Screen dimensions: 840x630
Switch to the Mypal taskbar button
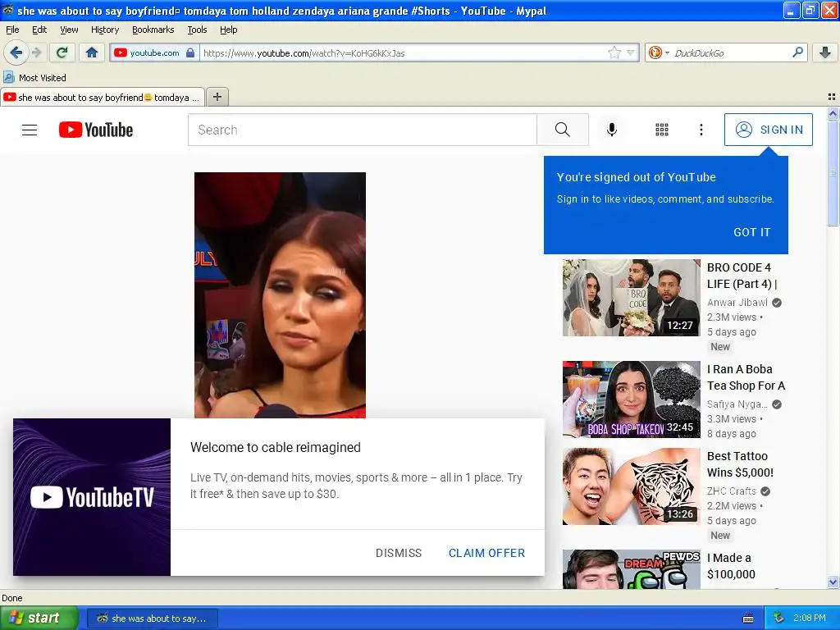(152, 619)
